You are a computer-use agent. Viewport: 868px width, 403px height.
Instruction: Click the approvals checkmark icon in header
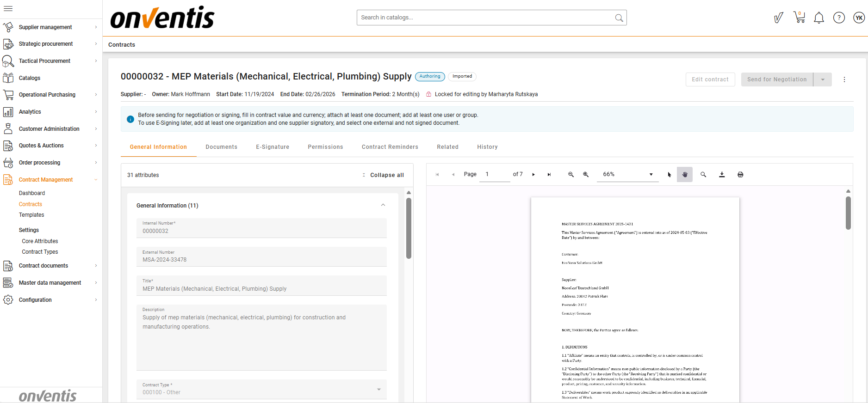click(779, 18)
